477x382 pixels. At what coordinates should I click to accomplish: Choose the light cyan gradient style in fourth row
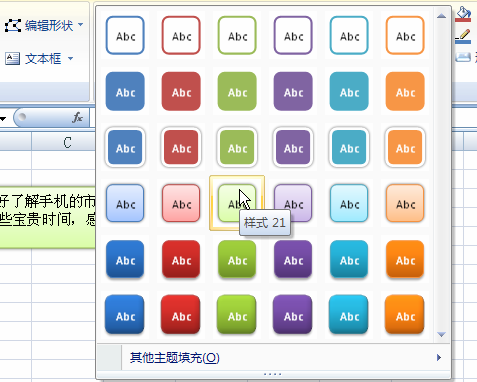[349, 203]
